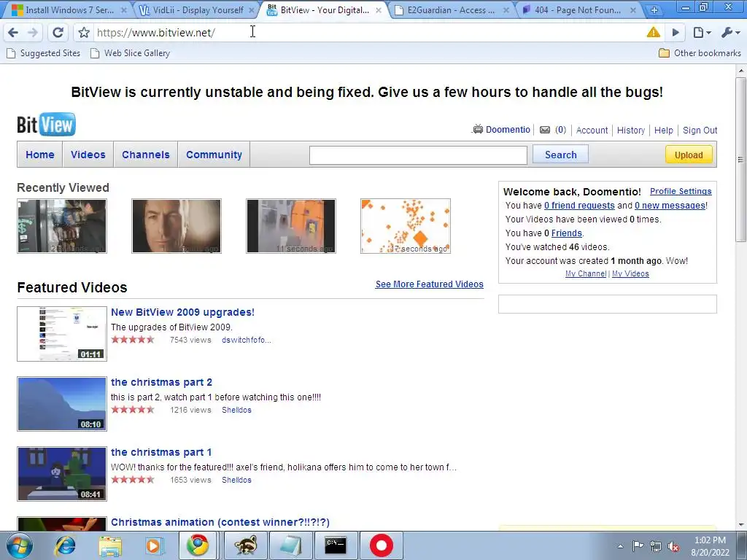Open recently viewed orange diamonds thumbnail

(406, 226)
